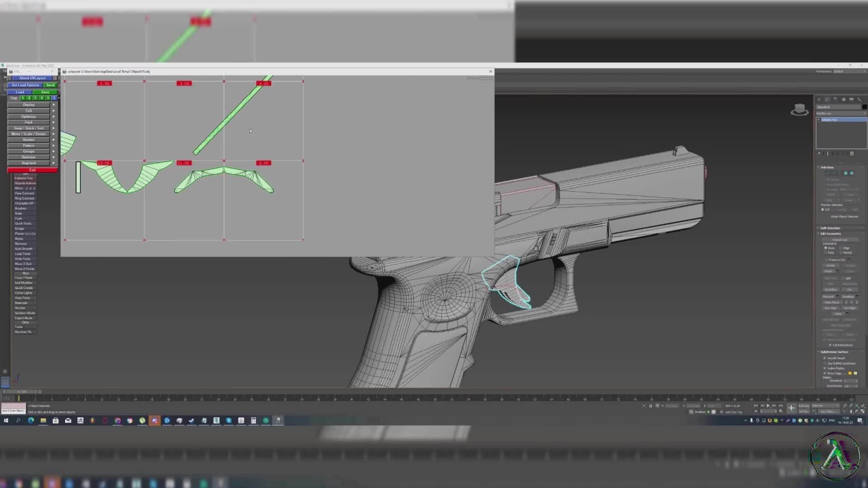
Task: Click the red Exit button in UVLayout
Action: click(x=32, y=169)
